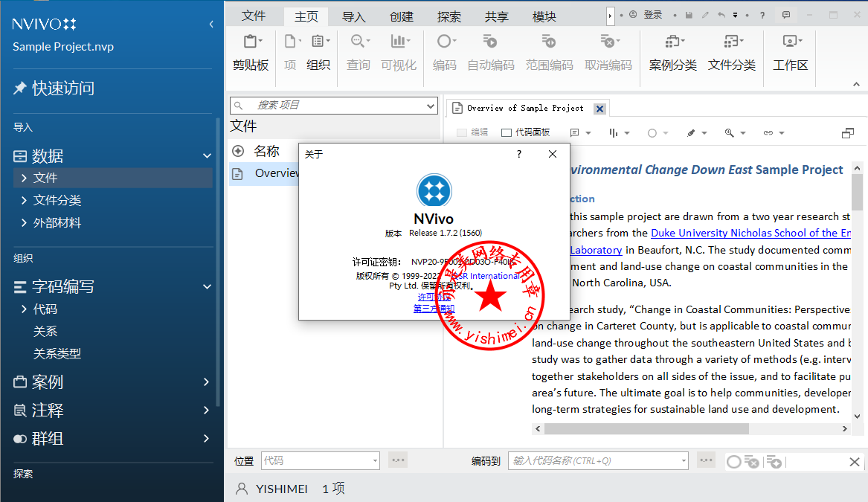Expand the 案例 cases section
This screenshot has height=502, width=868.
coord(207,382)
